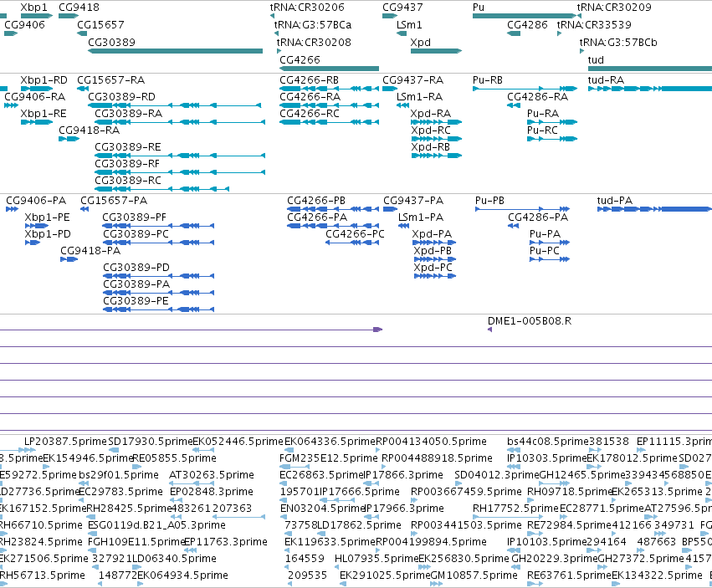Open the tRNA:CR30208 feature label

314,42
